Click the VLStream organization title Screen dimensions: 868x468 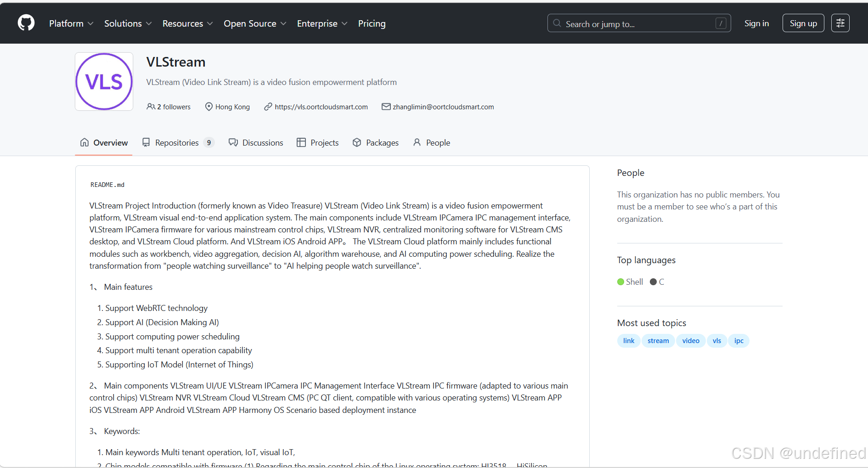(176, 62)
